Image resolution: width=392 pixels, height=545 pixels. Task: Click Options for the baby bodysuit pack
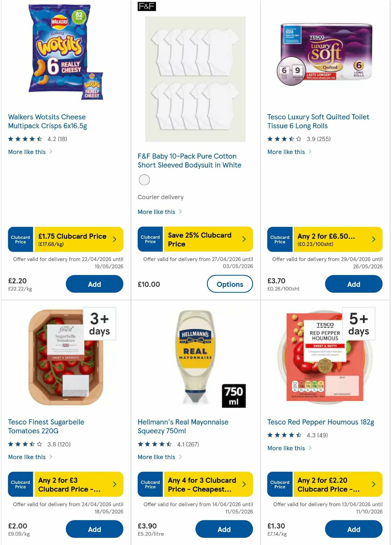(x=230, y=284)
